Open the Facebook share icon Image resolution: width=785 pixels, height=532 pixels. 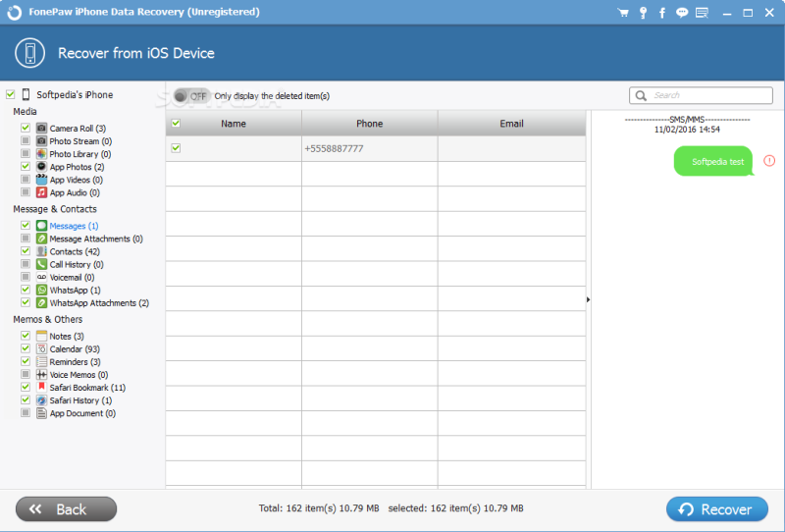tap(661, 13)
